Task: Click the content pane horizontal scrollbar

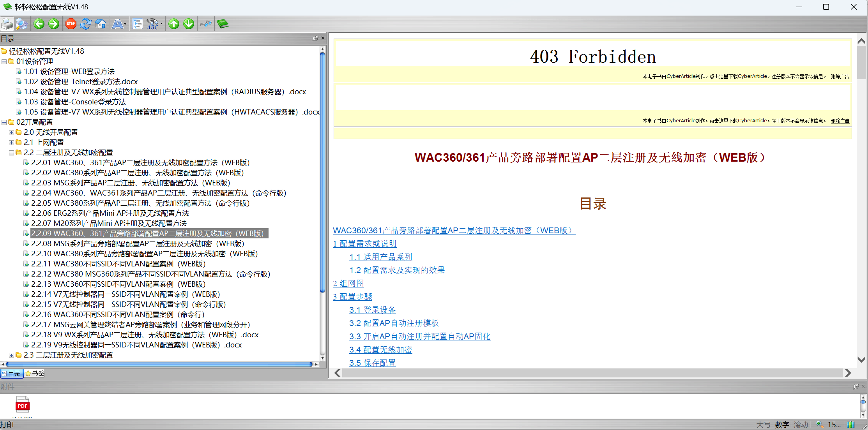Action: tap(592, 373)
